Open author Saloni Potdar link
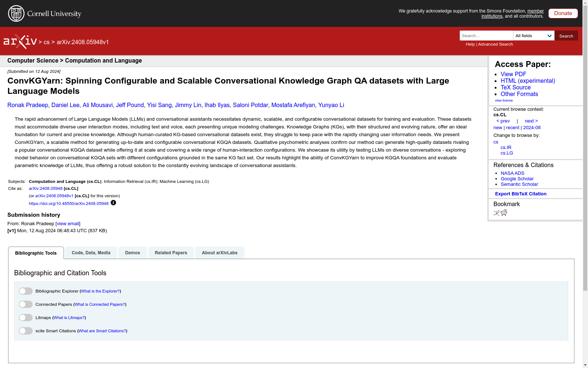Viewport: 588px width, 368px height. (x=250, y=105)
